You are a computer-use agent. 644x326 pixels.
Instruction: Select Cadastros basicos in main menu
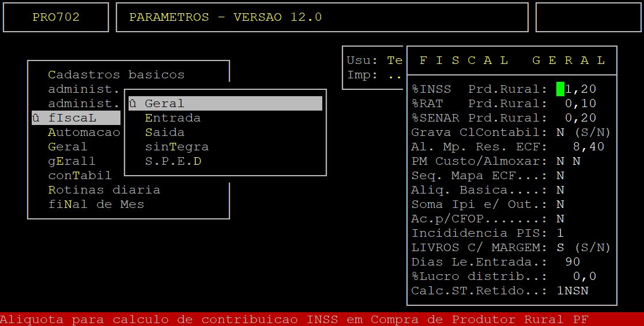click(x=116, y=75)
